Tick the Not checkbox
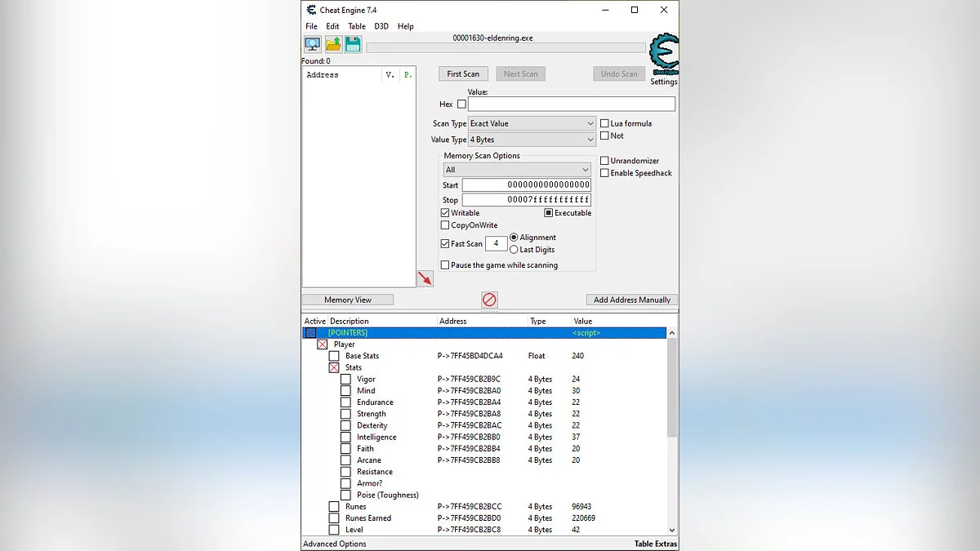 [604, 136]
